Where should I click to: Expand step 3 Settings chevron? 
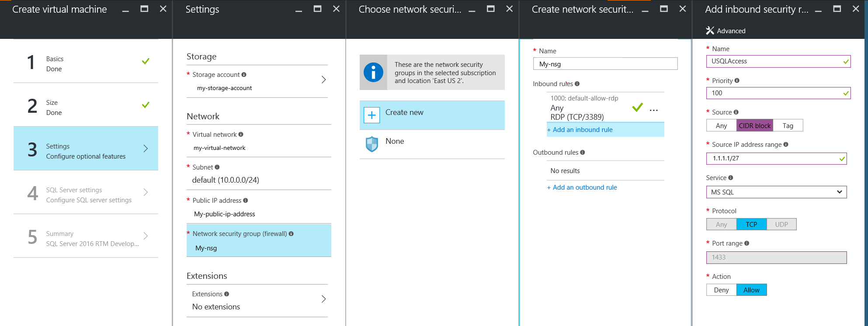pyautogui.click(x=146, y=149)
